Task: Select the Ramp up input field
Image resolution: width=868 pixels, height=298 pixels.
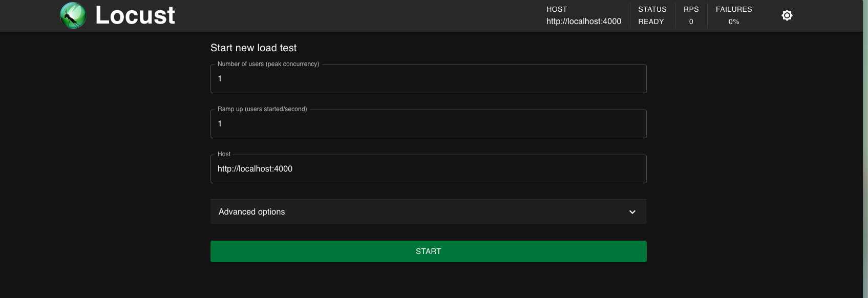Action: 428,123
